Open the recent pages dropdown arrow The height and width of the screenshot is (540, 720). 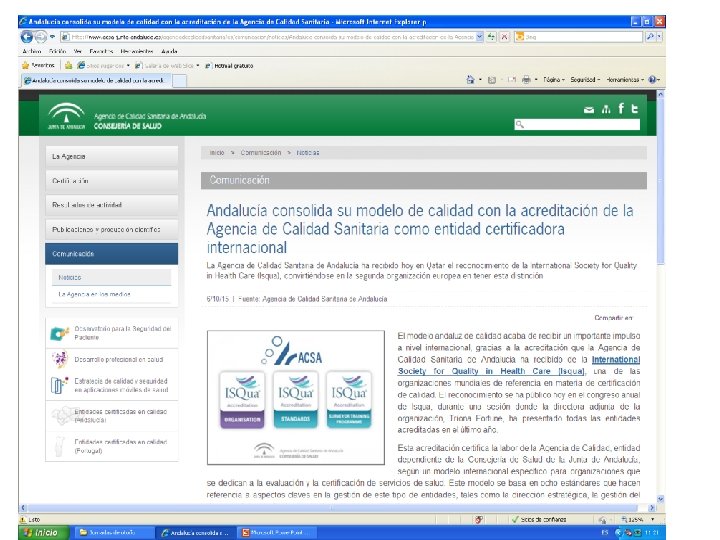pyautogui.click(x=52, y=36)
